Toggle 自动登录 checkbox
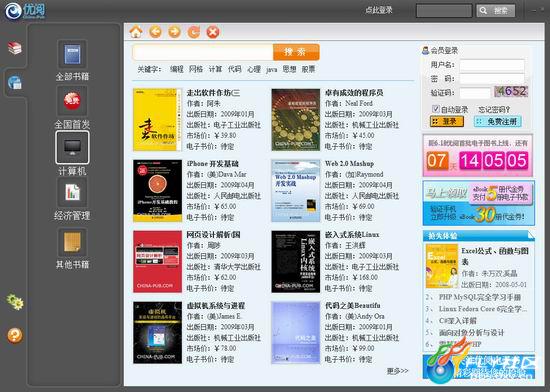The height and width of the screenshot is (392, 550). (x=435, y=109)
